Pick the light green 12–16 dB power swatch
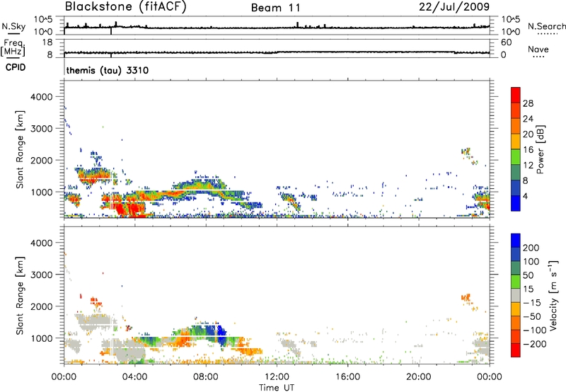The height and width of the screenshot is (392, 566). [516, 157]
